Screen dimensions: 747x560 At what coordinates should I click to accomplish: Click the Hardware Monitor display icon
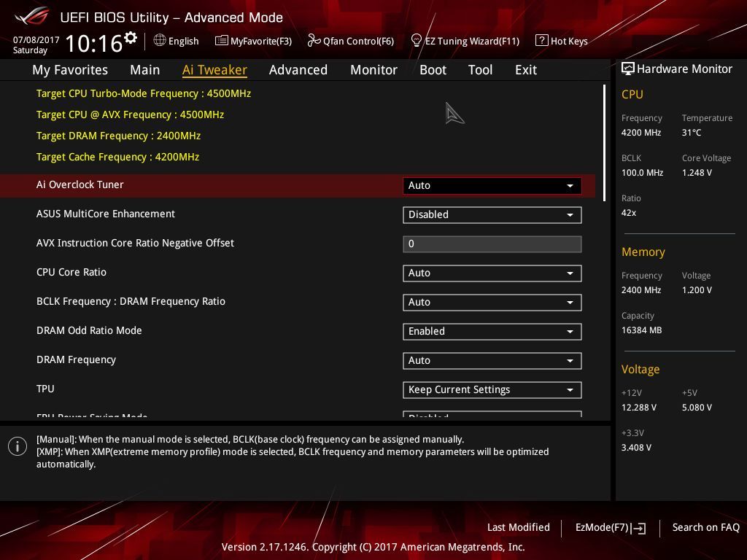[628, 69]
